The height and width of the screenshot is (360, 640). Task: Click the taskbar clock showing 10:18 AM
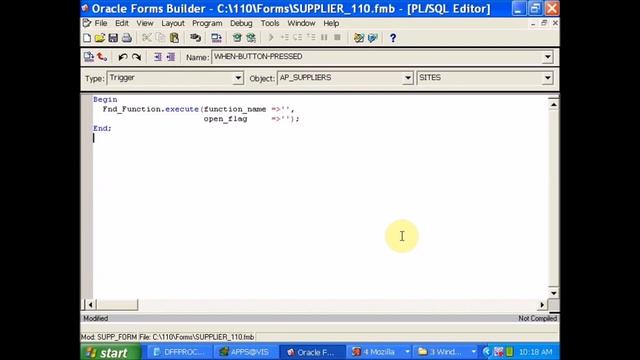click(x=536, y=352)
